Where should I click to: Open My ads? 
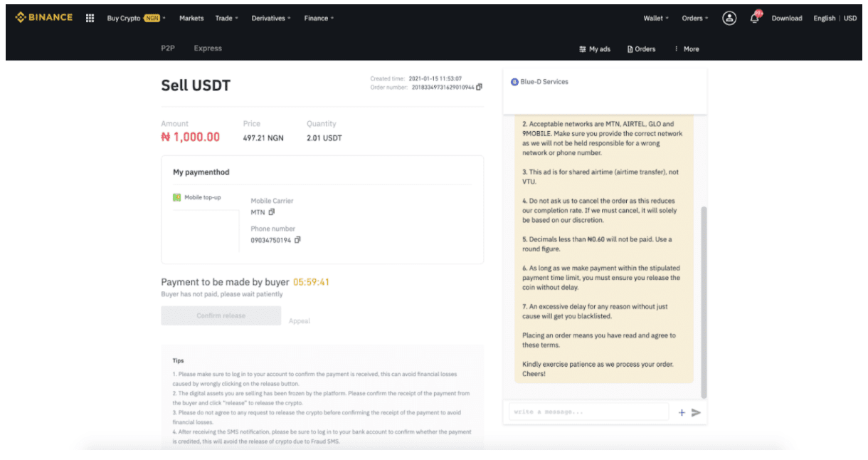pos(595,49)
